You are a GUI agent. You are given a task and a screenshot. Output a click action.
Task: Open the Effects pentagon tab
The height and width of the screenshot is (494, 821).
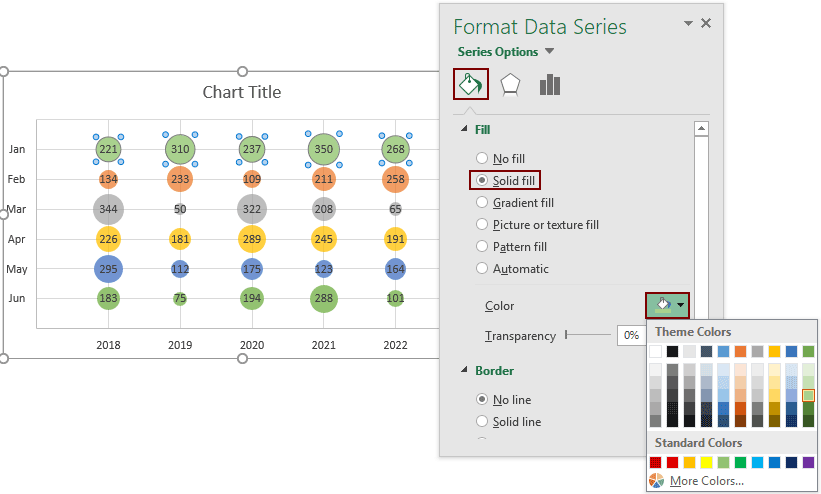tap(510, 85)
